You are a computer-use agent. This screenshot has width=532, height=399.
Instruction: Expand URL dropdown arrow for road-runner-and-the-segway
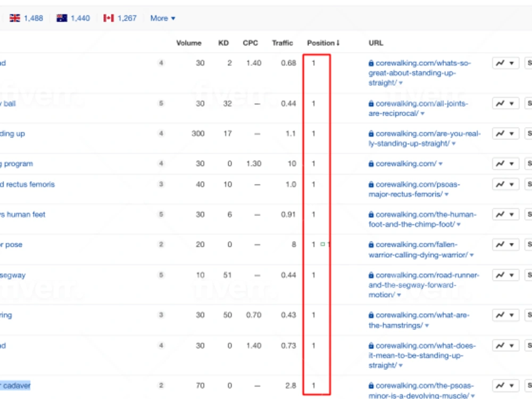[398, 295]
